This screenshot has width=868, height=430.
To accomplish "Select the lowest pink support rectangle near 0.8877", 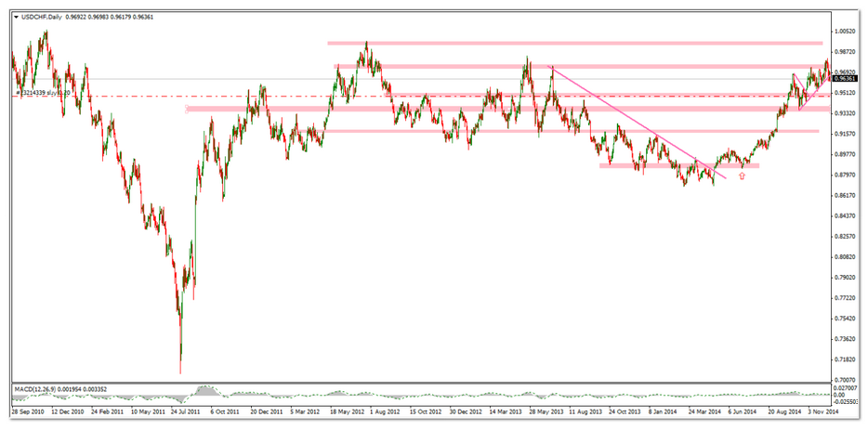I will (x=678, y=165).
